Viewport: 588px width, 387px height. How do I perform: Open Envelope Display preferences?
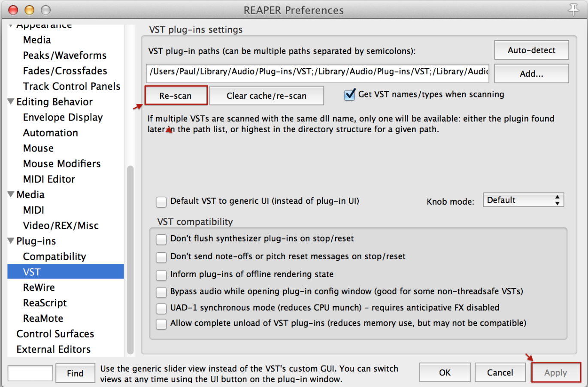click(63, 117)
